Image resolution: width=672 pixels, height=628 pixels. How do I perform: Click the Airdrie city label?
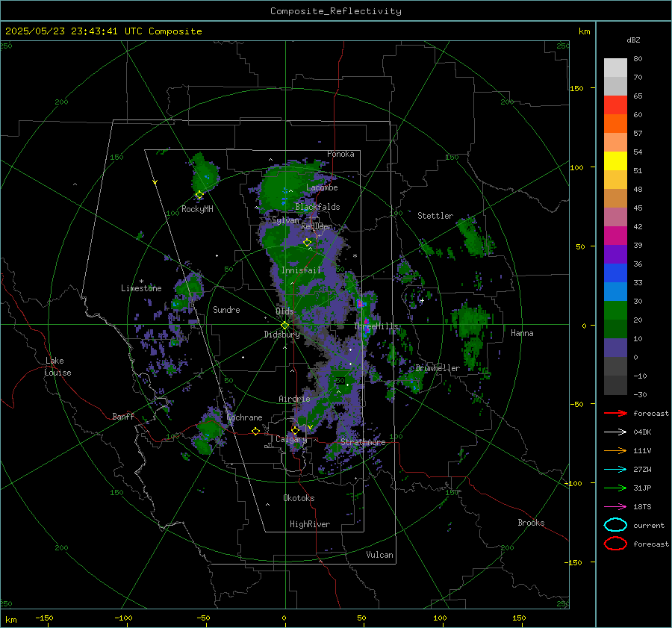(x=294, y=399)
